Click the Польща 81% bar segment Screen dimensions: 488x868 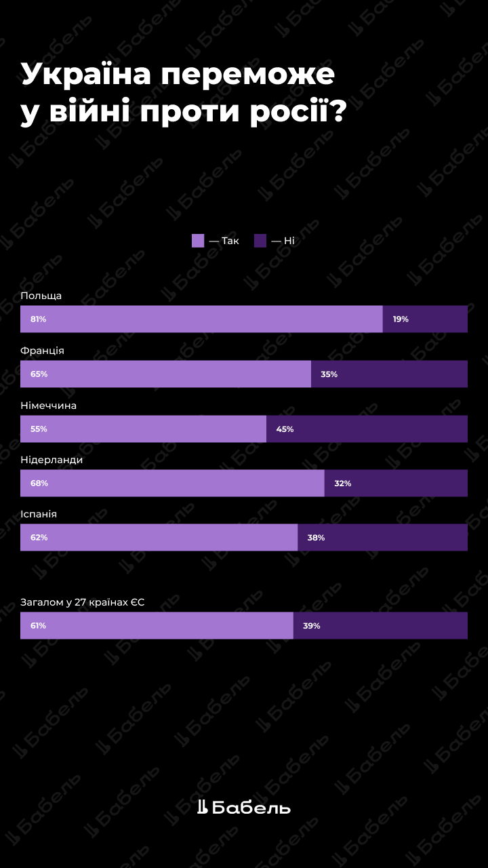coord(201,319)
